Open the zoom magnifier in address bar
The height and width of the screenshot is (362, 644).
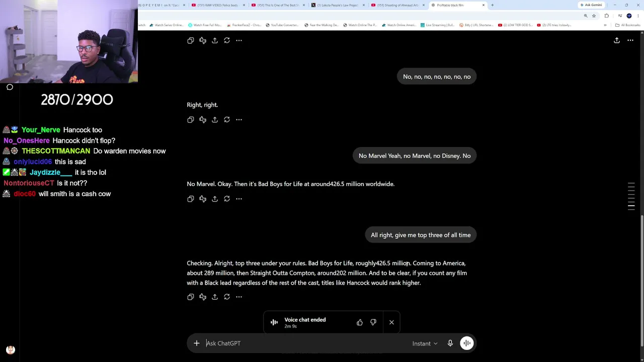(x=586, y=16)
